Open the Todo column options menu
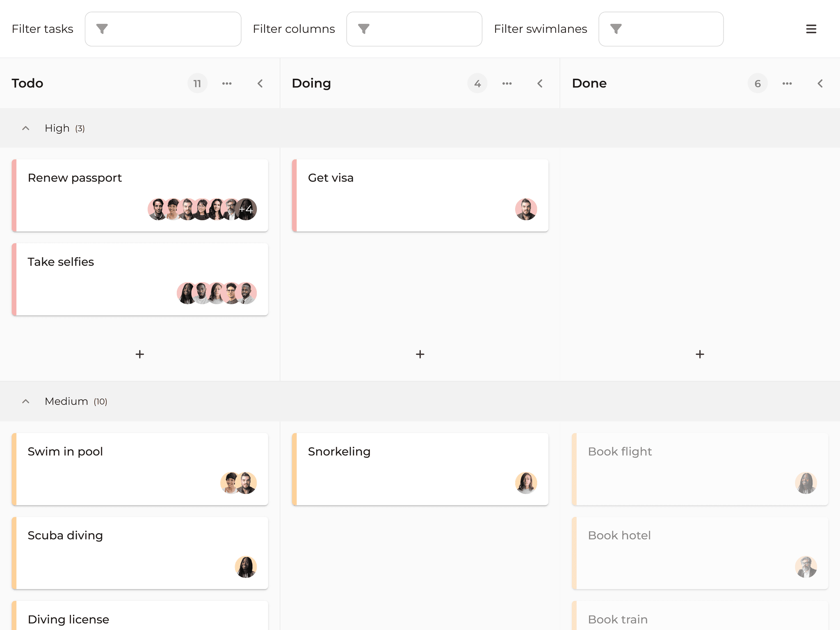This screenshot has width=840, height=630. tap(227, 83)
